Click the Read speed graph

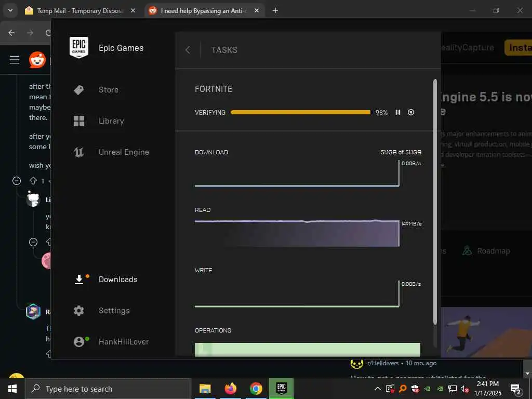[x=297, y=233]
